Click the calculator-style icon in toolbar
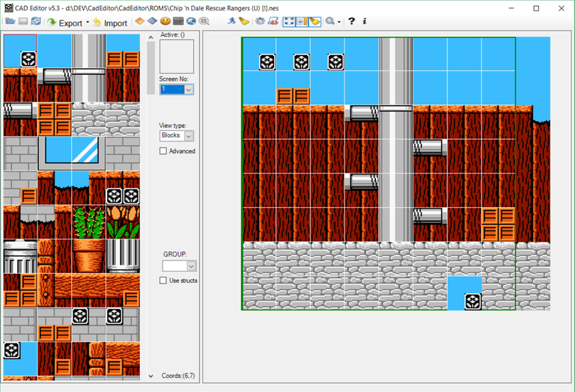 click(x=177, y=22)
